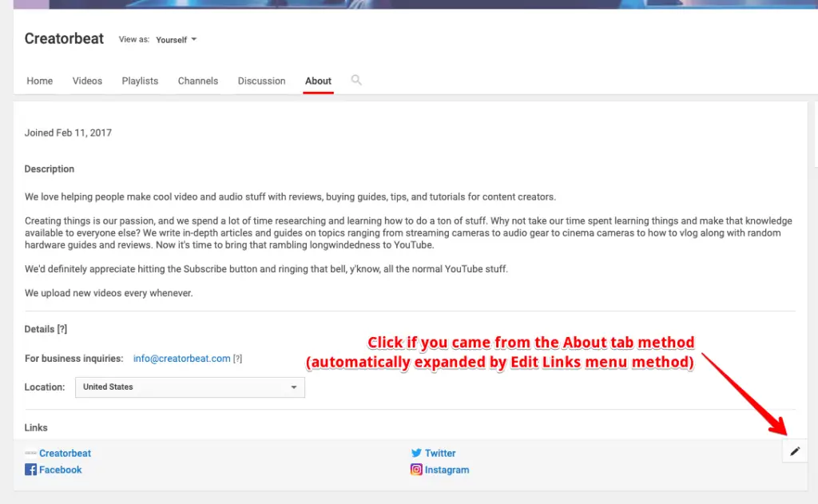Viewport: 818px width, 504px height.
Task: Open the Discussion tab
Action: [x=261, y=81]
